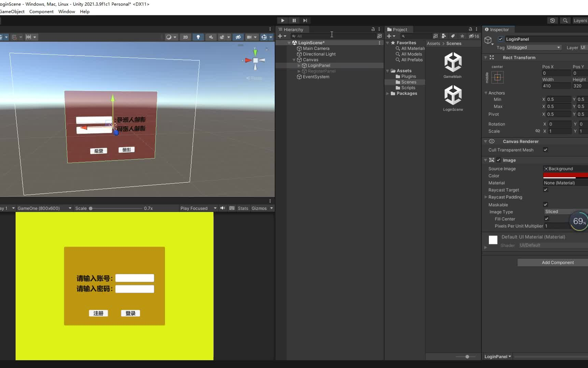Open the scene visibility eye icon toolbar button

pyautogui.click(x=238, y=37)
